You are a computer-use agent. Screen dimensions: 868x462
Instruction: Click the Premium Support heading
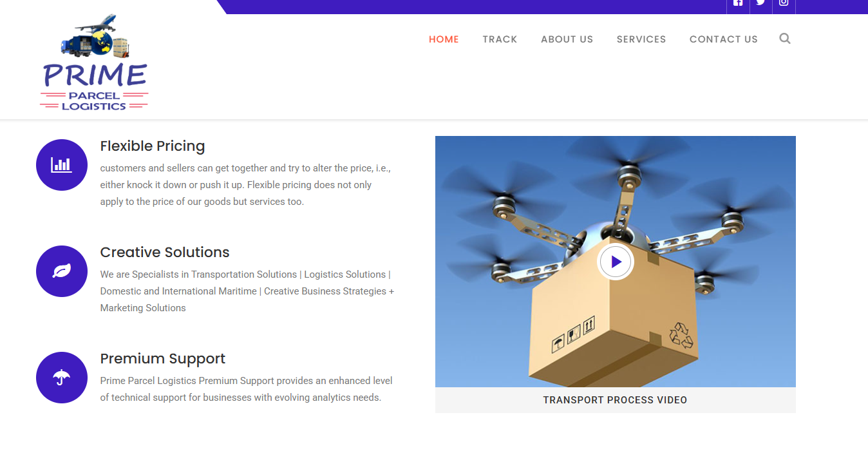(163, 359)
